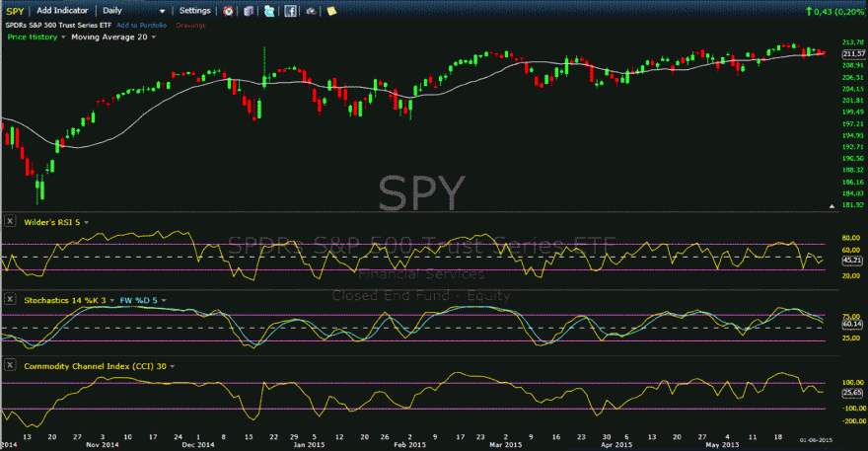Remove the Stochastics panel with X

[10, 299]
